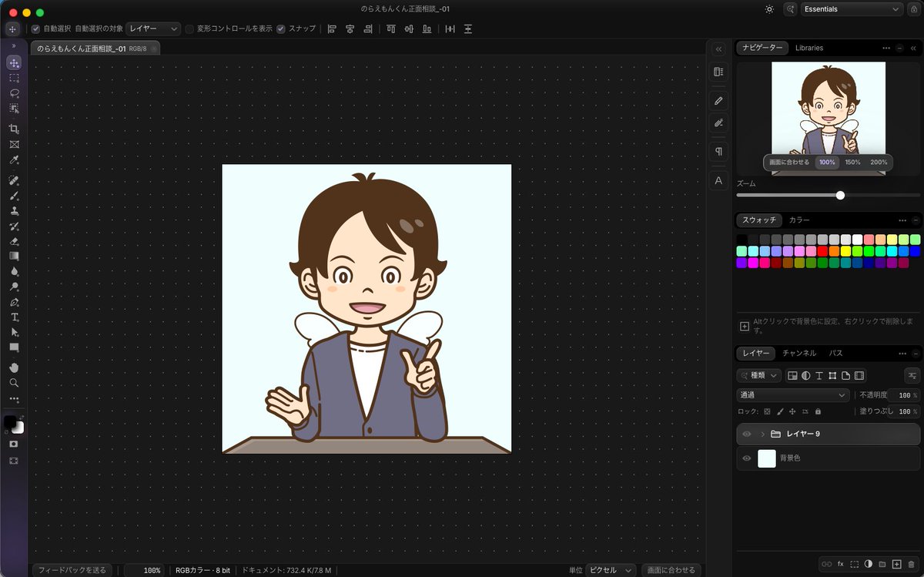Toggle lock all padlock icon
924x577 pixels.
[818, 411]
